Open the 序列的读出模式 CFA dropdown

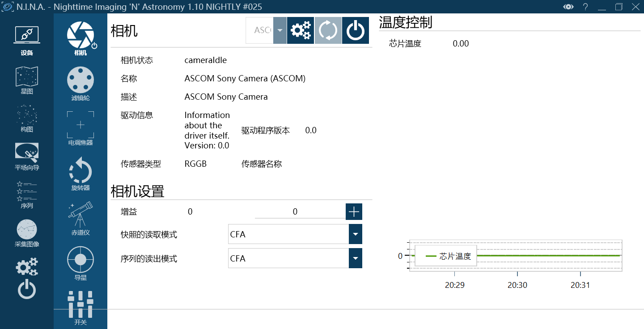pyautogui.click(x=295, y=258)
